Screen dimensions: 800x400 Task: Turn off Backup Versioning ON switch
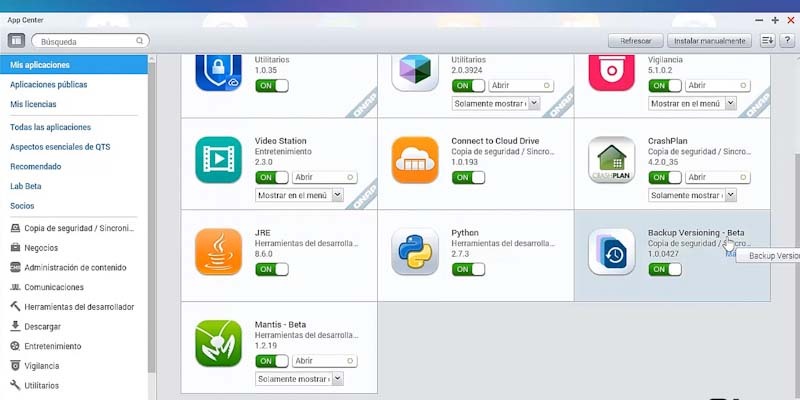click(x=665, y=269)
